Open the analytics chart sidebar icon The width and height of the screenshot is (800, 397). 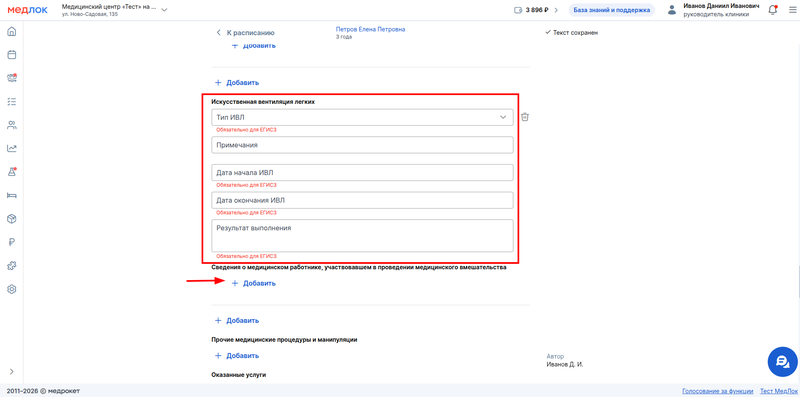12,148
